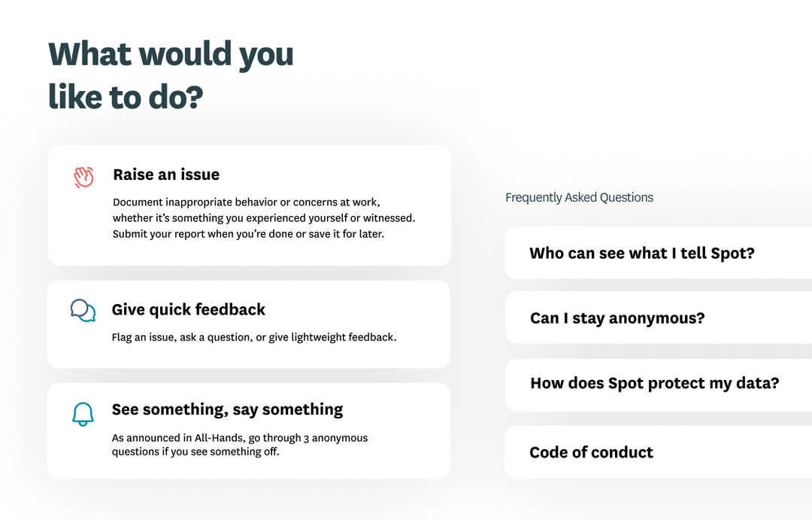
Task: Click the speech bubbles icon
Action: (83, 310)
